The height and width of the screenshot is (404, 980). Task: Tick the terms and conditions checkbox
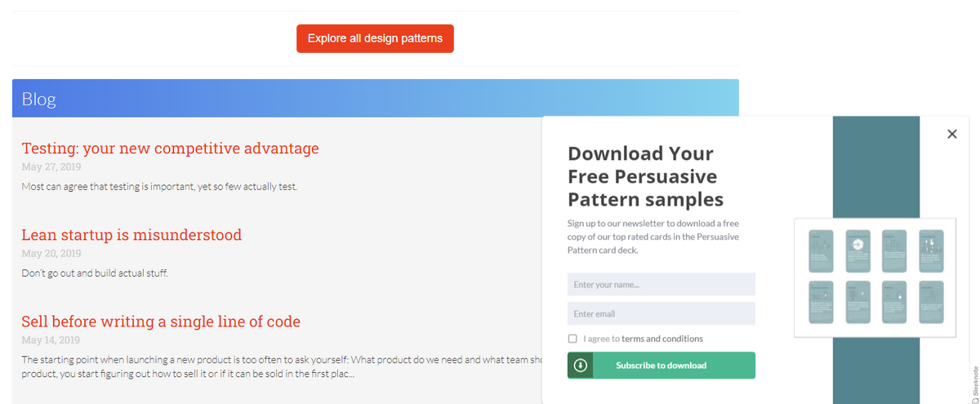point(572,339)
